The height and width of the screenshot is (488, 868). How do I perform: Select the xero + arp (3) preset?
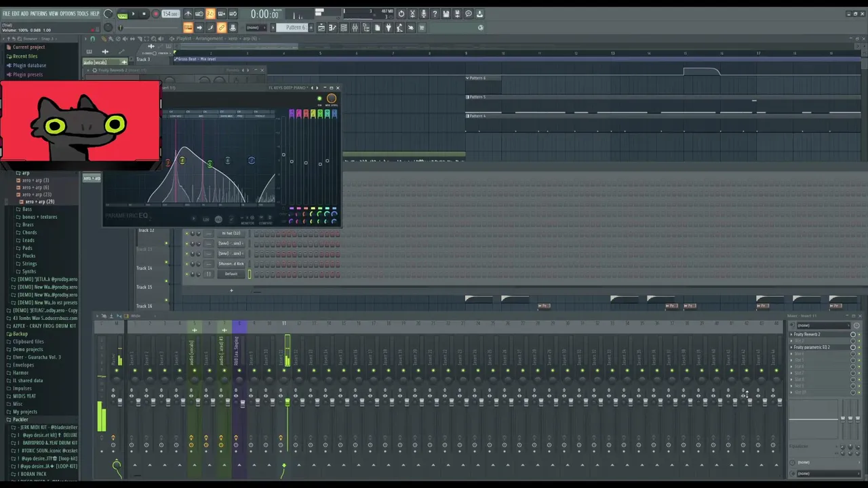click(35, 180)
